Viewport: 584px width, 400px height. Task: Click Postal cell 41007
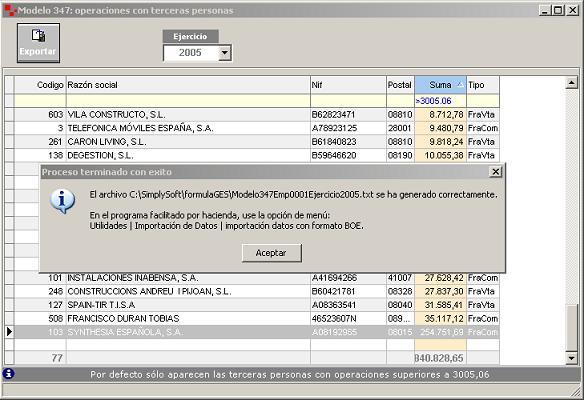[400, 278]
